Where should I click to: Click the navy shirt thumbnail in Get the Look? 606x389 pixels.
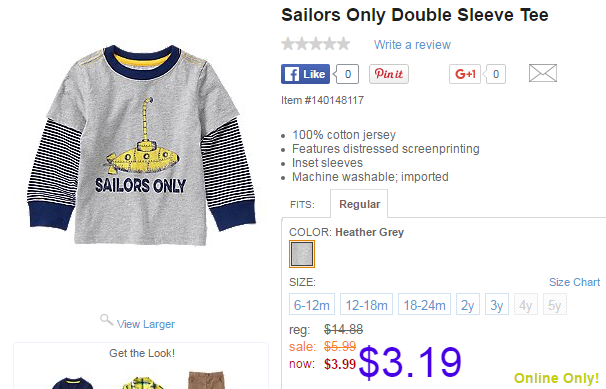(72, 383)
